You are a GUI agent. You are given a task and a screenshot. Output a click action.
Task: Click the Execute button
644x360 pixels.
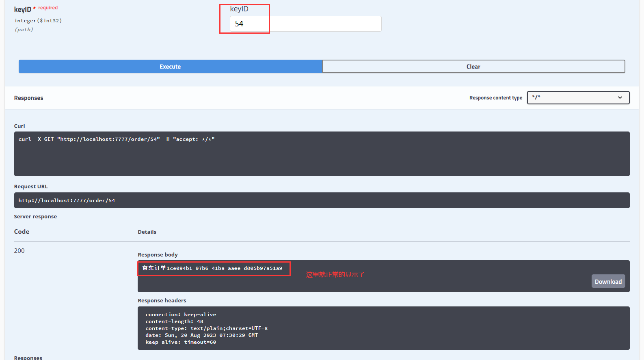[170, 67]
